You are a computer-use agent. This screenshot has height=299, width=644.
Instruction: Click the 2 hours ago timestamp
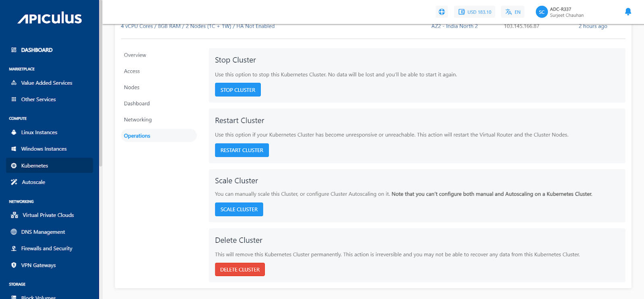[x=593, y=26]
